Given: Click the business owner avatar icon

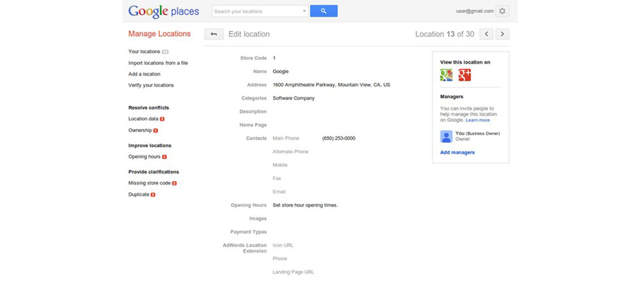Looking at the screenshot, I should point(446,136).
